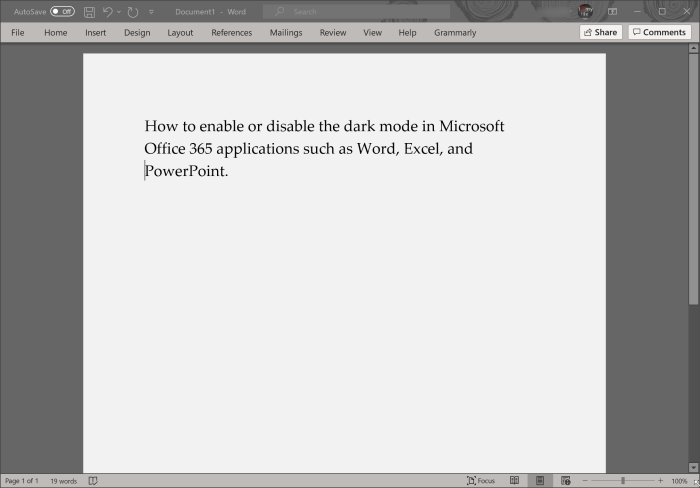Screen dimensions: 700x488
Task: Open the Grammarly tab
Action: (x=455, y=33)
